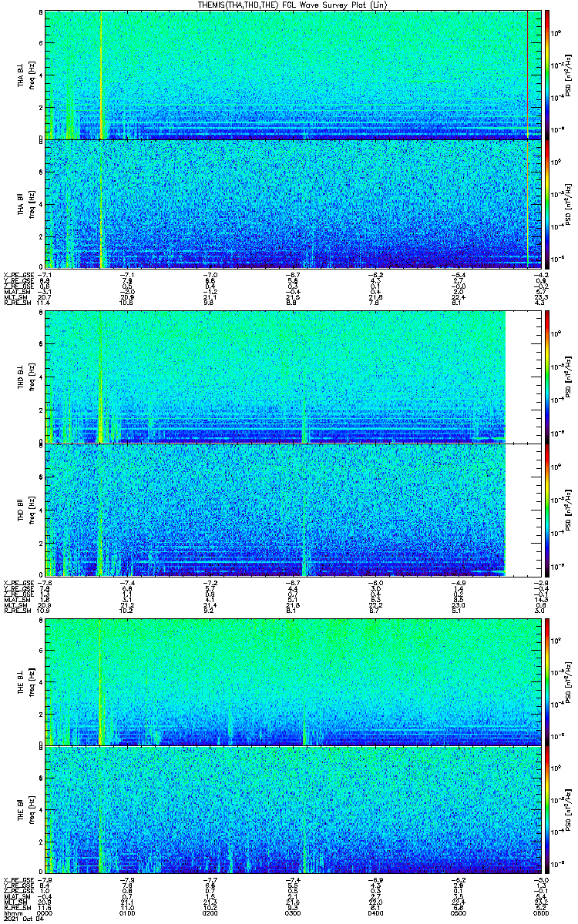Screen dimensions: 578x924
Task: Click the '0500' time tick label
Action: pos(458,913)
